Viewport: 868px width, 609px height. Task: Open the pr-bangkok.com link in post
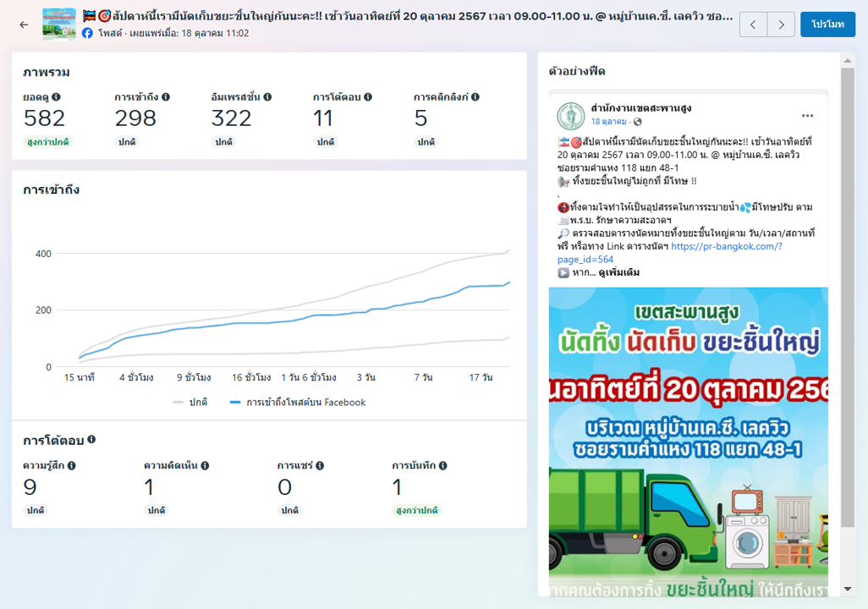tap(726, 246)
